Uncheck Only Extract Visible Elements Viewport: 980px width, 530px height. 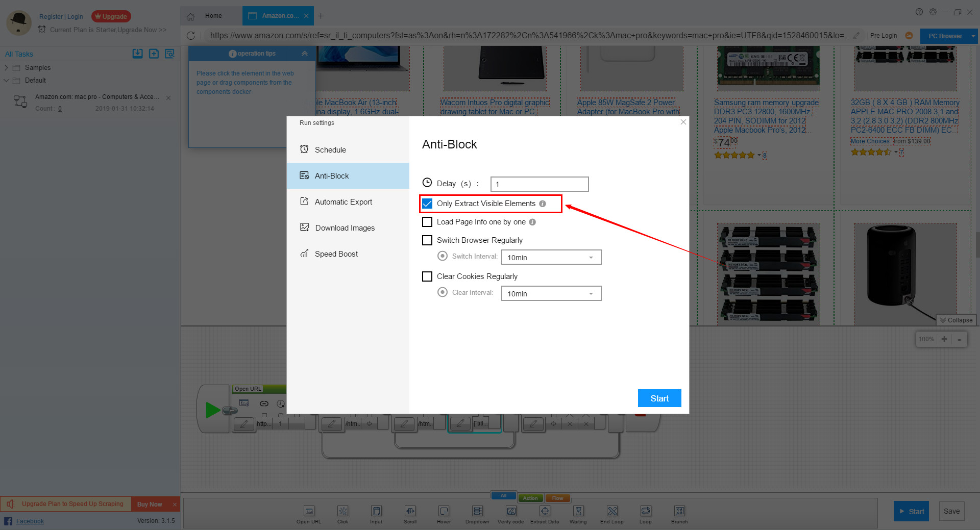click(x=427, y=203)
